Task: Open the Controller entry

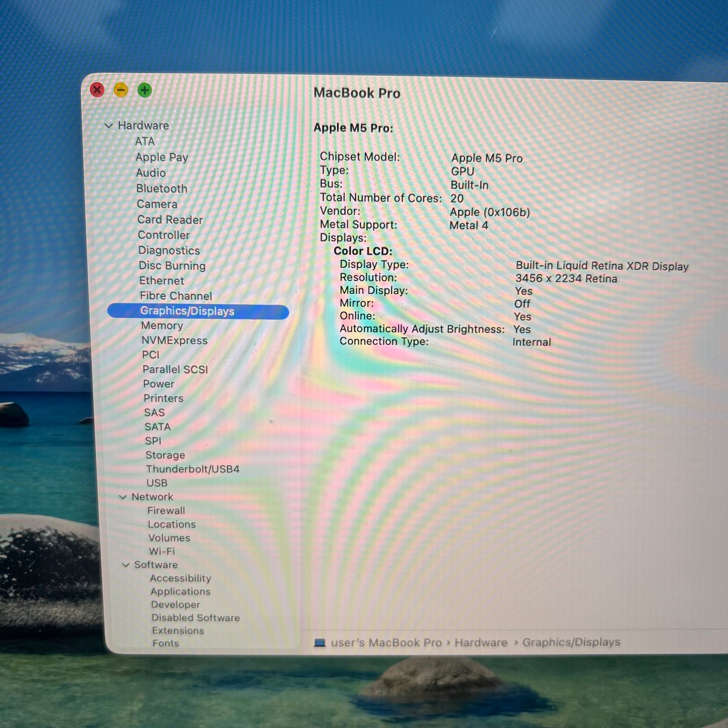Action: click(x=164, y=235)
